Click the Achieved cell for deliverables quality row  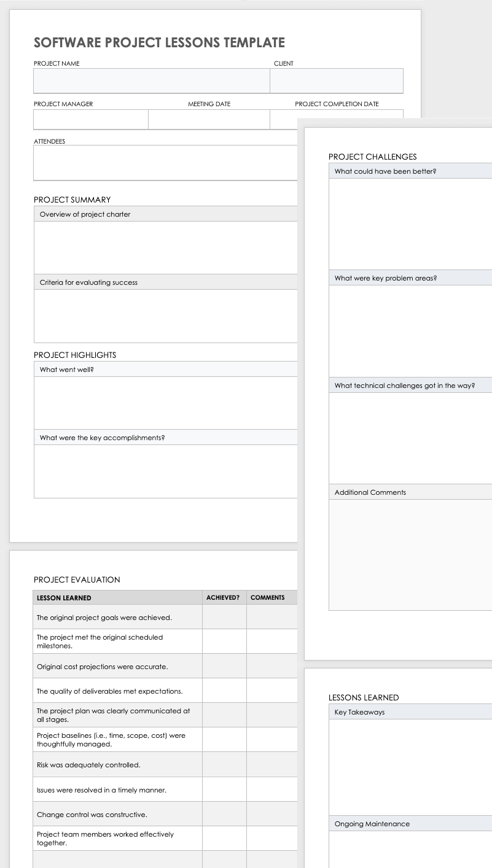click(224, 691)
